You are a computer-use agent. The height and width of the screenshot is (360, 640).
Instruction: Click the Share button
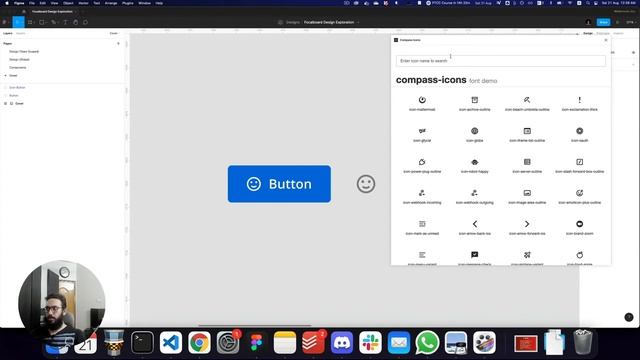(603, 22)
